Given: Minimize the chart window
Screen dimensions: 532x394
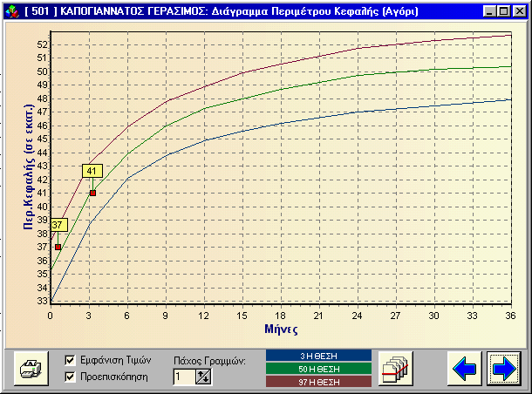Looking at the screenshot, I should pos(490,11).
